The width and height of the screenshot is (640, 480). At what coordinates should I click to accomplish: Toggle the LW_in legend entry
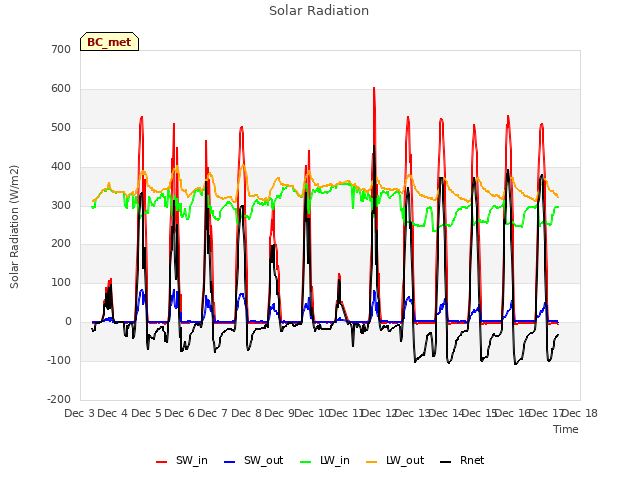point(325,461)
